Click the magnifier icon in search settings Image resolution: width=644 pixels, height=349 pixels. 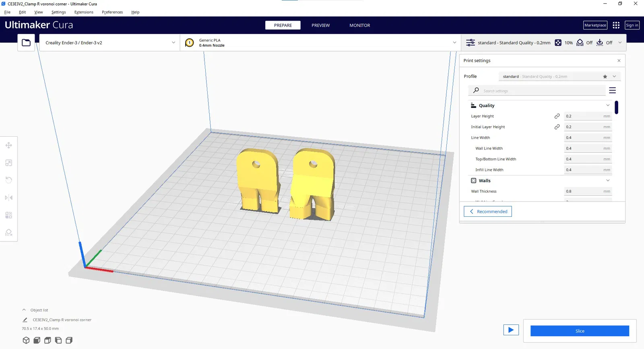476,90
